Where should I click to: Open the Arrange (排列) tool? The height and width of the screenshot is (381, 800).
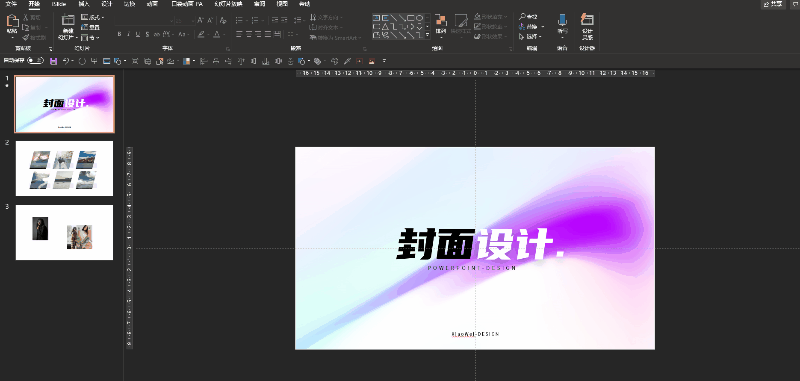click(441, 25)
